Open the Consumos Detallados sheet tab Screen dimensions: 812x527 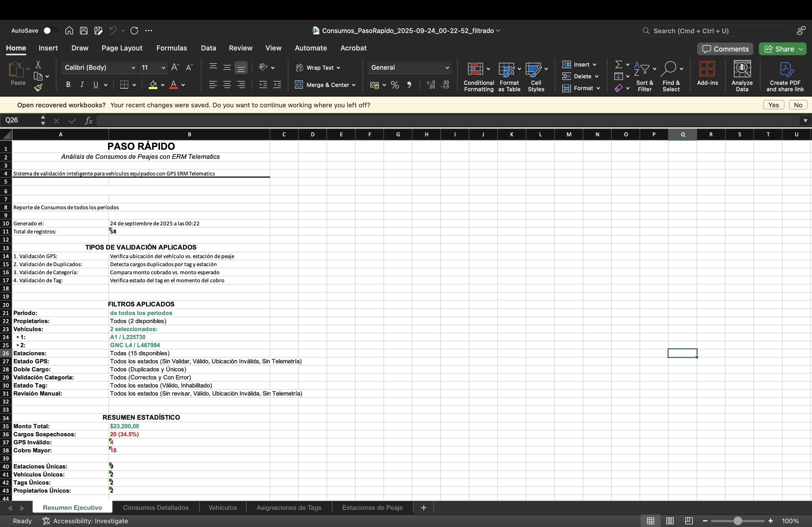pos(156,507)
